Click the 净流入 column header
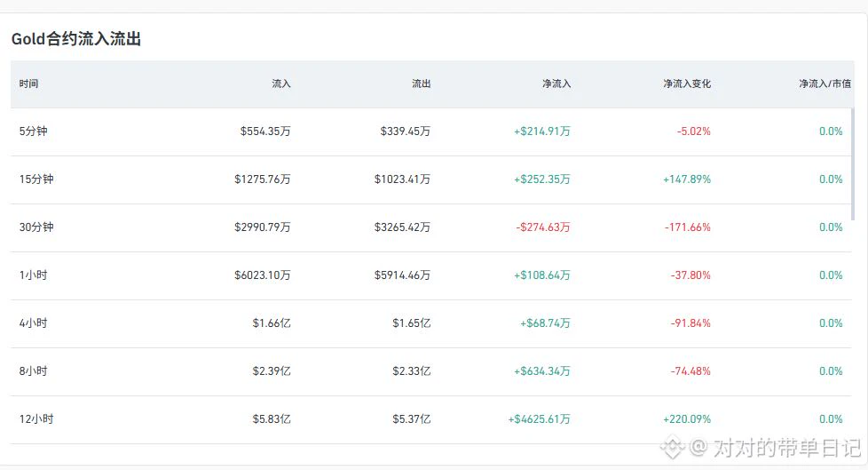 pyautogui.click(x=556, y=84)
